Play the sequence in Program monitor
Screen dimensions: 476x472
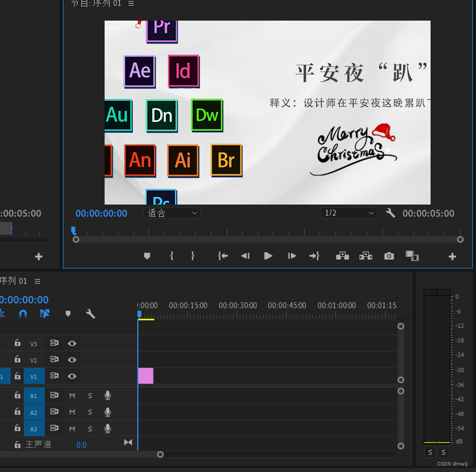point(268,256)
